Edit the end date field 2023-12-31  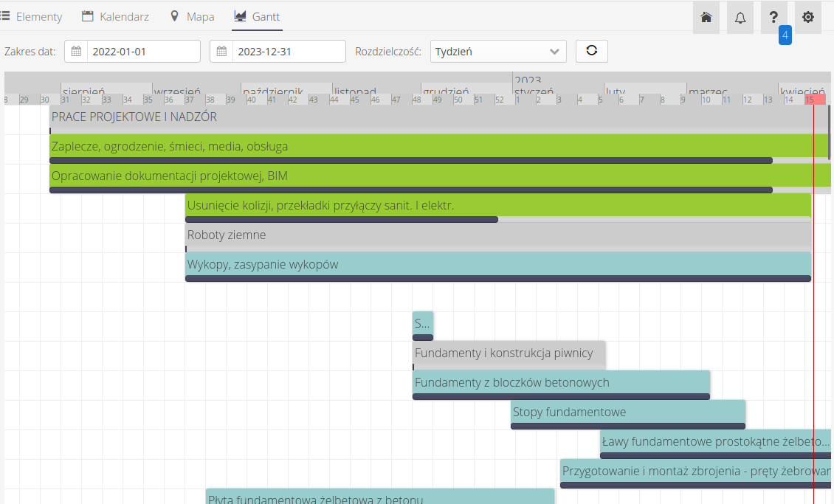click(289, 52)
